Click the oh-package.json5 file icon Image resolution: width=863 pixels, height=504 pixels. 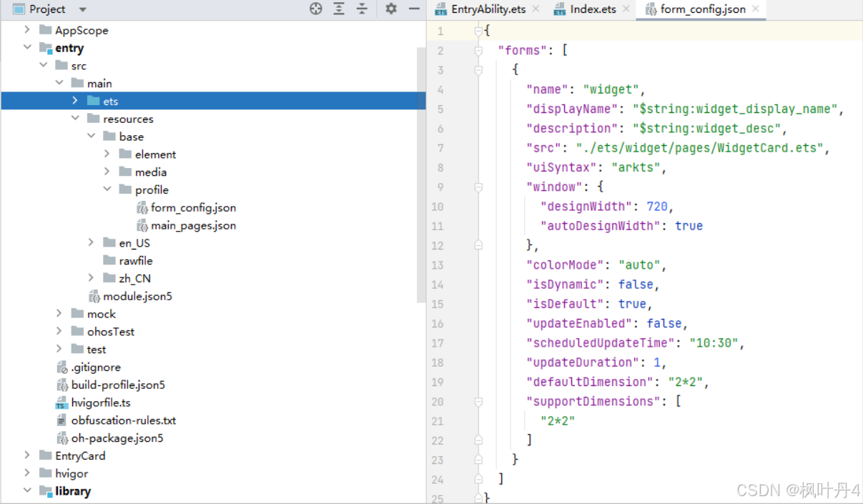click(x=62, y=438)
